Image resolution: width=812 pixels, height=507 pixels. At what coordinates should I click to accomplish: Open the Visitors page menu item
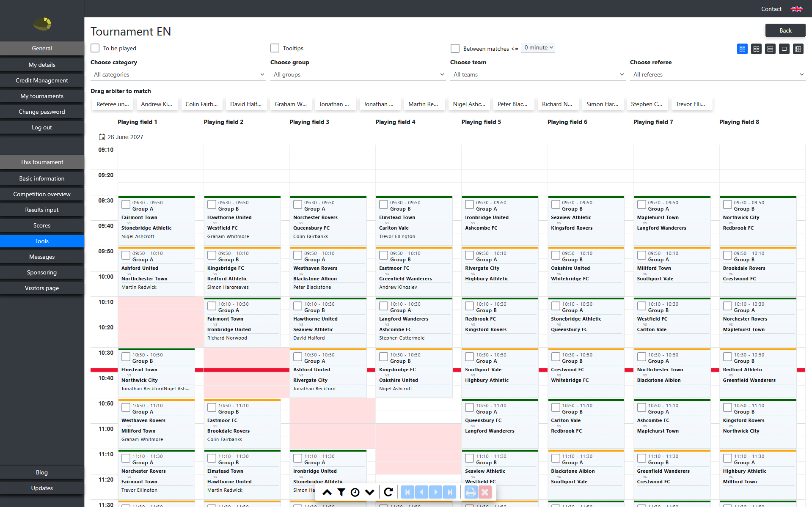42,288
